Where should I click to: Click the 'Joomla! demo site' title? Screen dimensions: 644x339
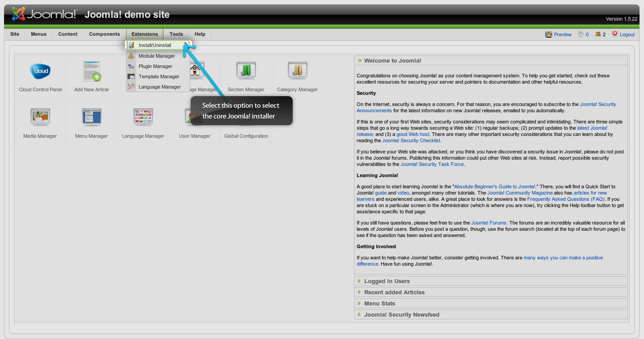127,15
